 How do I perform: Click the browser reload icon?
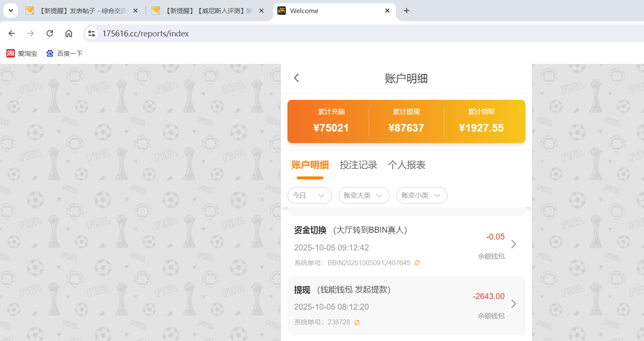[x=50, y=33]
